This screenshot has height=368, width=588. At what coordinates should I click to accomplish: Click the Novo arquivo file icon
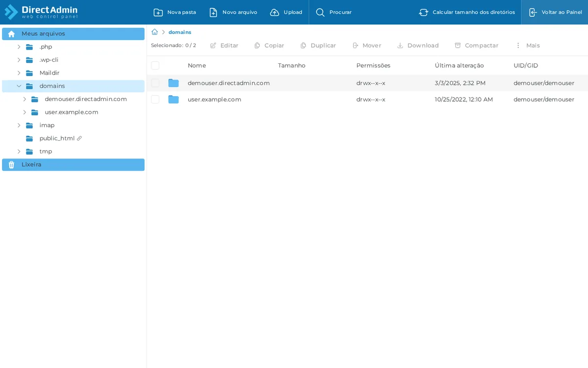click(x=213, y=12)
